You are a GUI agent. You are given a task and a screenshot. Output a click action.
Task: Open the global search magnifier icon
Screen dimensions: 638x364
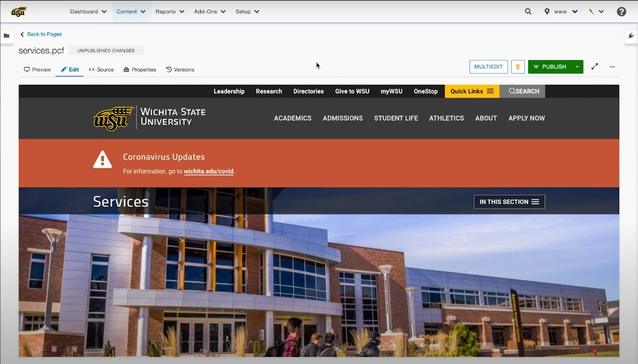point(528,12)
